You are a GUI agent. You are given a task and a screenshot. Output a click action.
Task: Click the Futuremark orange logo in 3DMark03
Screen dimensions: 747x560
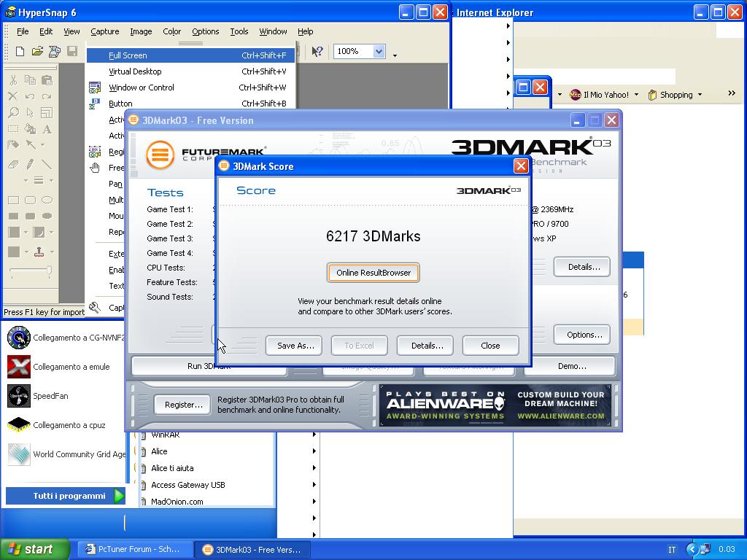[160, 155]
